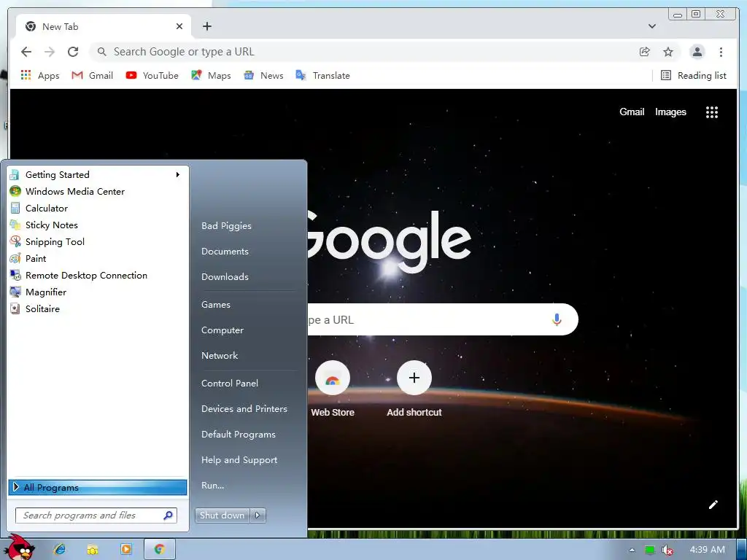Open YouTube bookmark
The height and width of the screenshot is (560, 747).
pyautogui.click(x=152, y=75)
